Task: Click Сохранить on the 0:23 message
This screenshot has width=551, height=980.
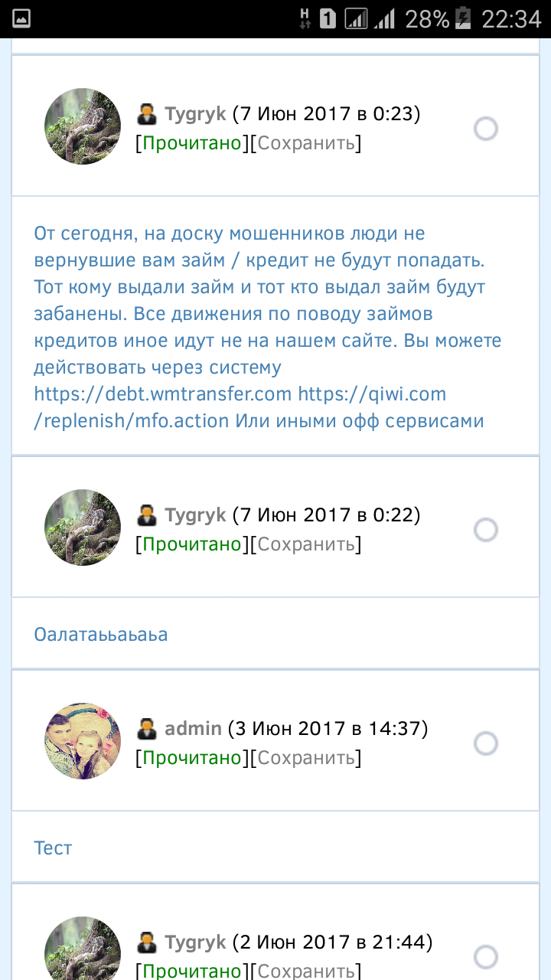Action: click(x=306, y=143)
